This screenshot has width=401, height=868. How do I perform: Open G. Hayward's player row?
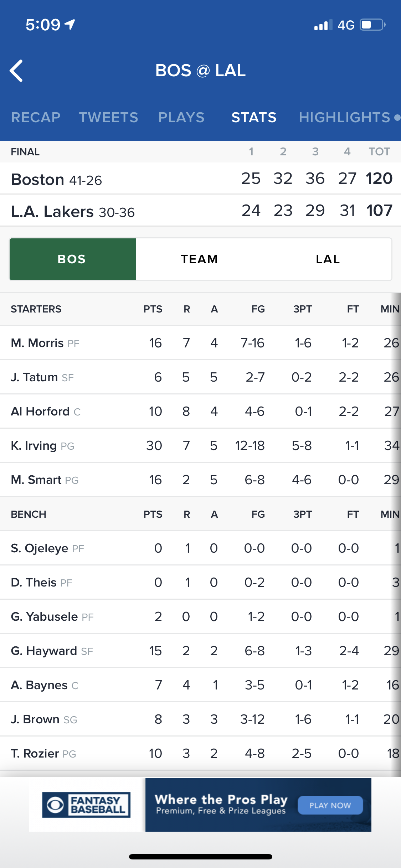(200, 651)
